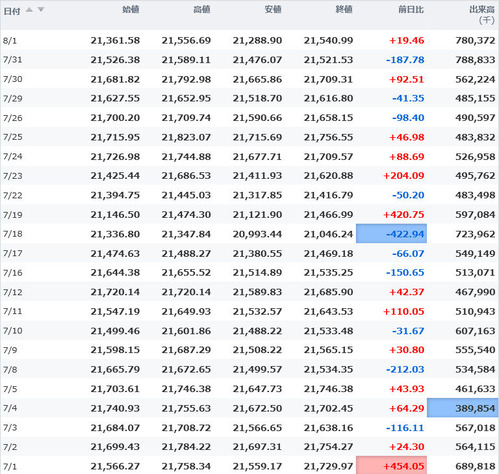The image size is (499, 474).
Task: Click volume value 607,163
Action: coord(475,331)
